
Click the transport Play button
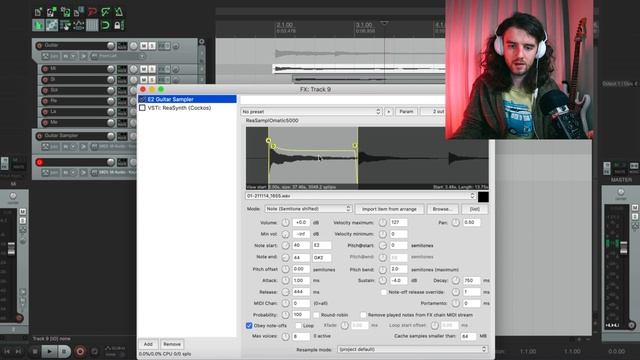[x=49, y=351]
